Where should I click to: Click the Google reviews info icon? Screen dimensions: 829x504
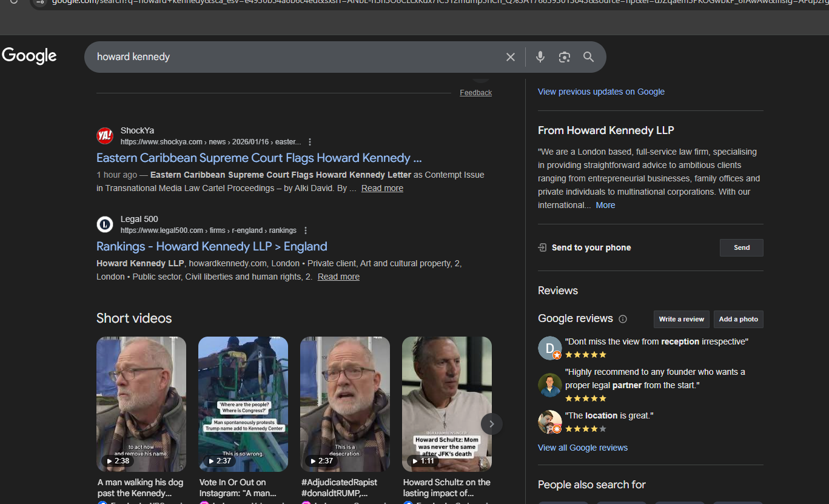coord(622,319)
